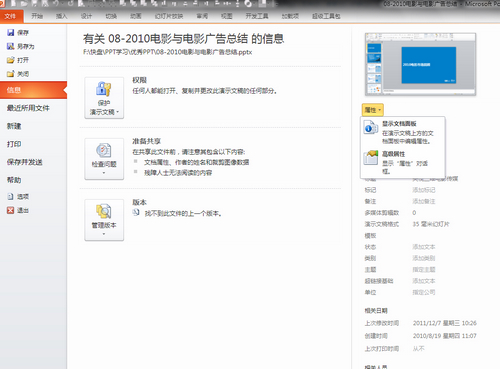The height and width of the screenshot is (369, 500).
Task: Click 添加文本 next to 超链接基础
Action: tap(424, 281)
